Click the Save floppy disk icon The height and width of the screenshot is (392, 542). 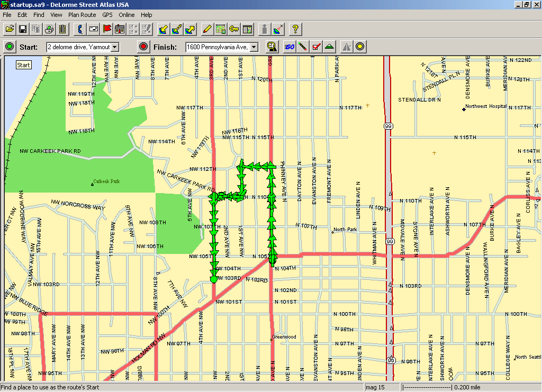(x=23, y=29)
